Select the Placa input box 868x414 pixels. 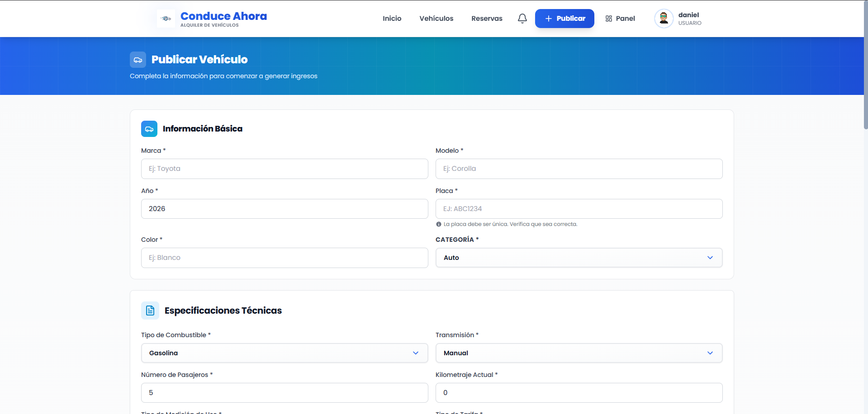579,209
